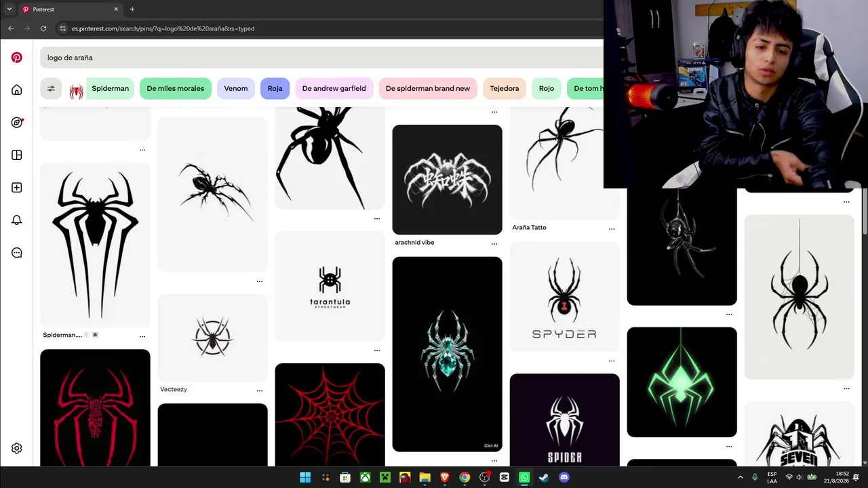This screenshot has width=868, height=488.
Task: Select the 'De andrew garfield' filter chip
Action: (x=334, y=89)
